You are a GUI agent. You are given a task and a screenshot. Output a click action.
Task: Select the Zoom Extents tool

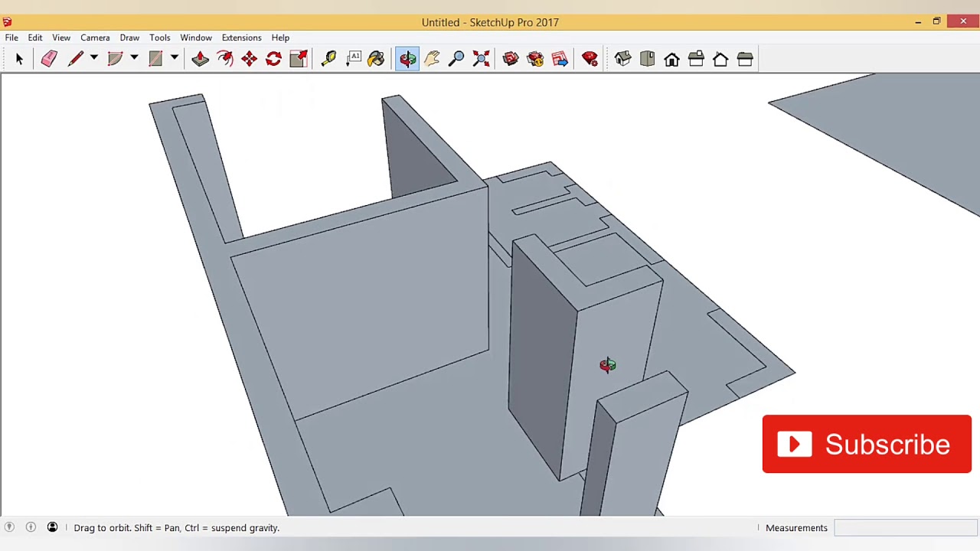(x=481, y=59)
